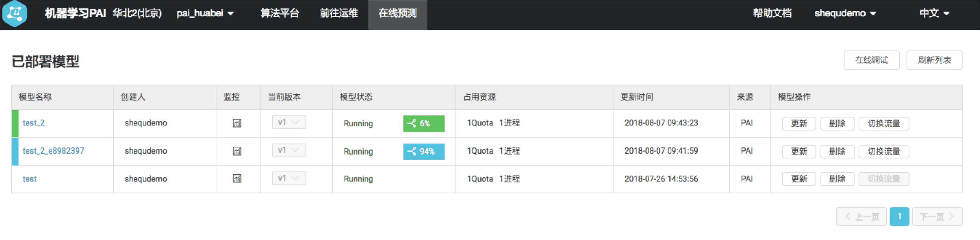The image size is (980, 240).
Task: Click the blue 94% traffic badge
Action: [x=424, y=151]
